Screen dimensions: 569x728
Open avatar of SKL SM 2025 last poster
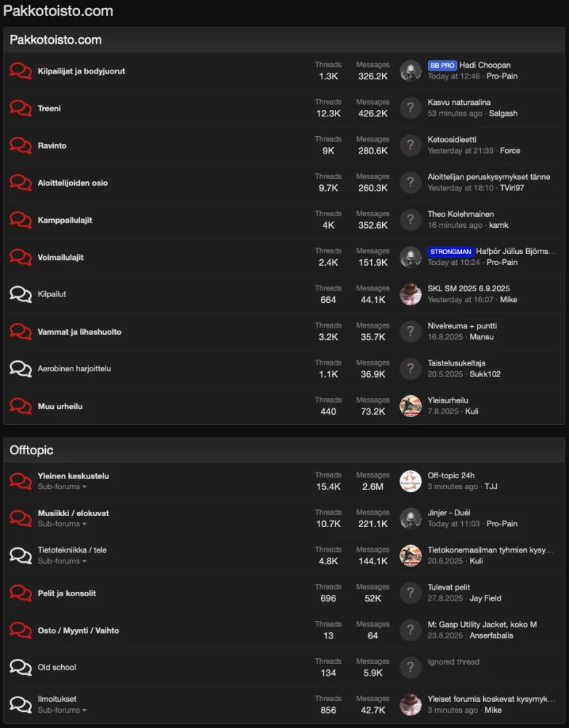(x=410, y=294)
